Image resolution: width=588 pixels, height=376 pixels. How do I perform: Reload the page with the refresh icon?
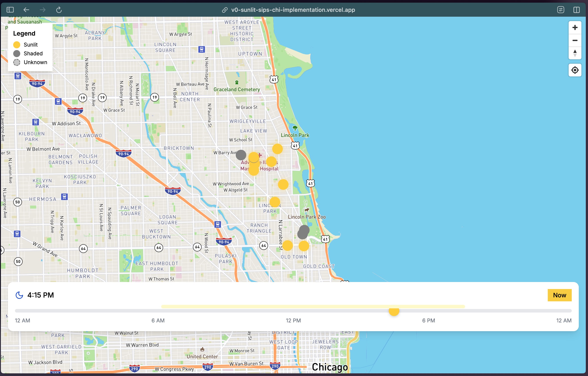59,10
